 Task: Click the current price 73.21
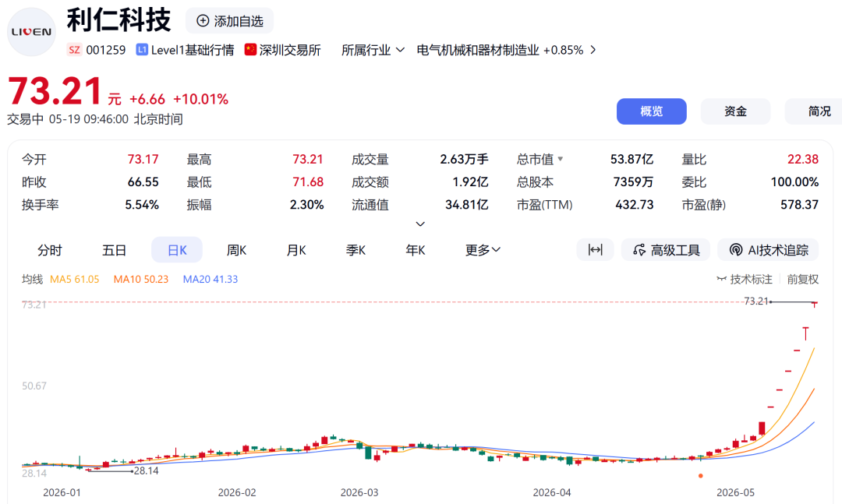[55, 90]
